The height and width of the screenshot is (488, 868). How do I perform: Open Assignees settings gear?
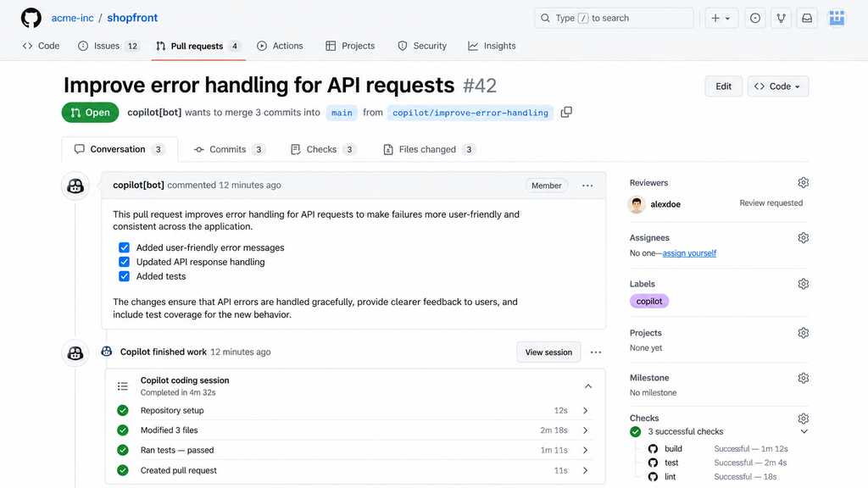pyautogui.click(x=804, y=238)
